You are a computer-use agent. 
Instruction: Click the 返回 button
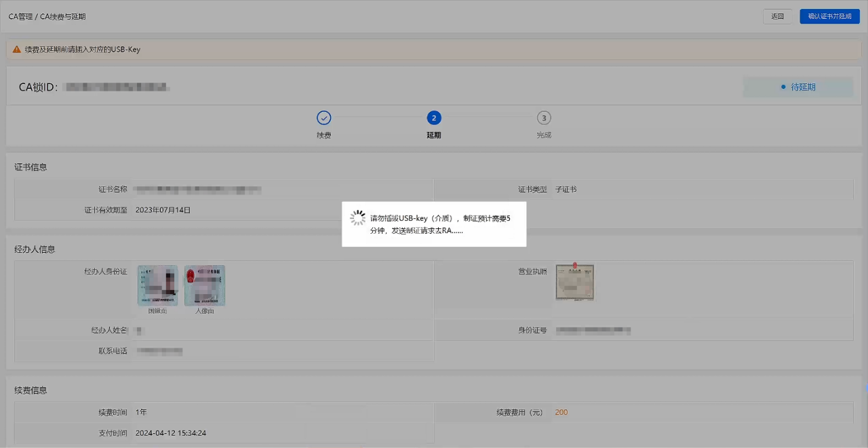pyautogui.click(x=777, y=16)
